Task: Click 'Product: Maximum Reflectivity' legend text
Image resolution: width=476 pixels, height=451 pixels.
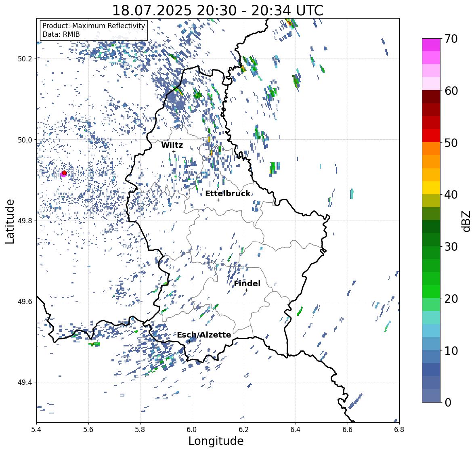Action: (94, 26)
